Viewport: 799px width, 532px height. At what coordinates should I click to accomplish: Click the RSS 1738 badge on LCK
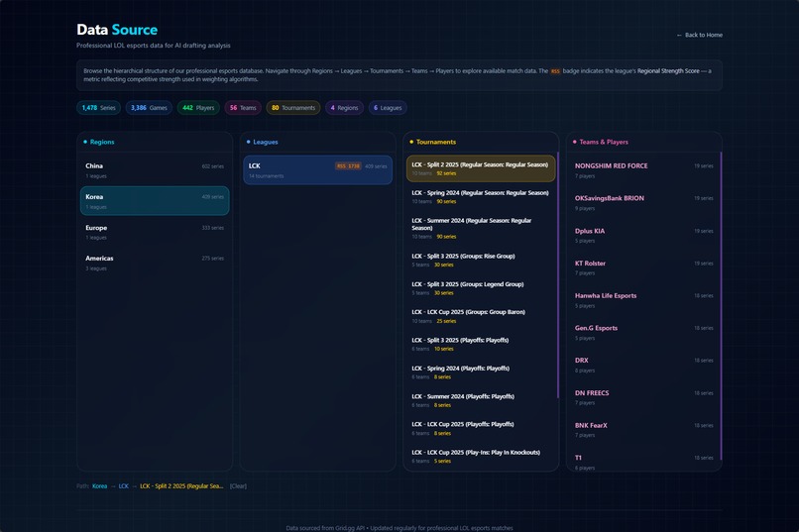(348, 166)
